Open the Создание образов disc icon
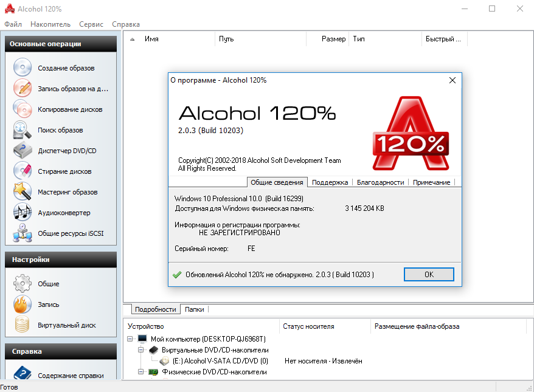The width and height of the screenshot is (534, 392). point(23,67)
